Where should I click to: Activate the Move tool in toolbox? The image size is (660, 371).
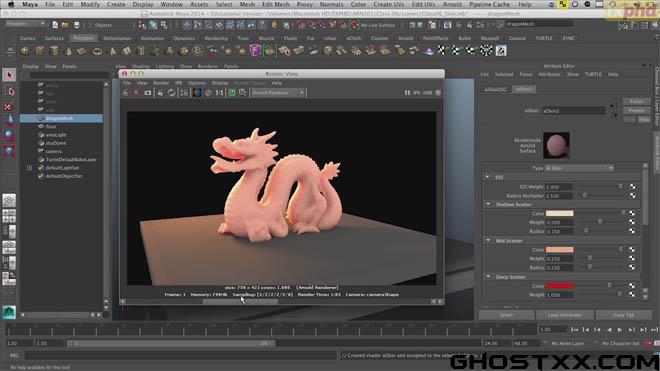click(9, 121)
